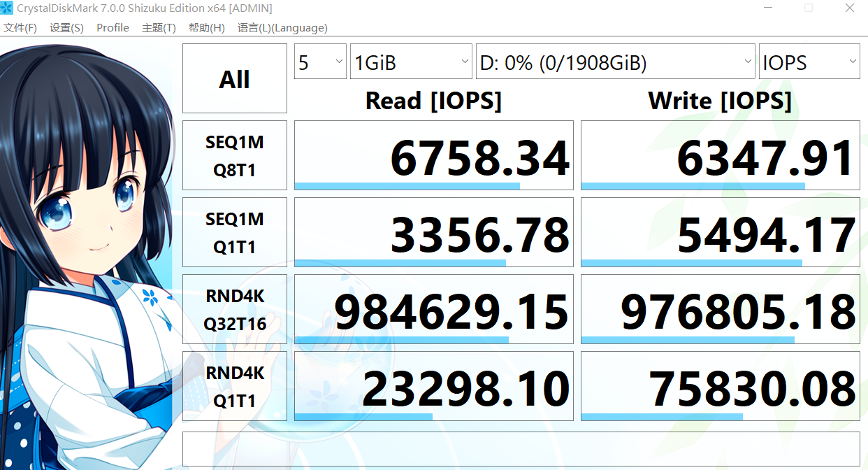Select the 5494.17 write result
This screenshot has height=470, width=868.
[721, 232]
